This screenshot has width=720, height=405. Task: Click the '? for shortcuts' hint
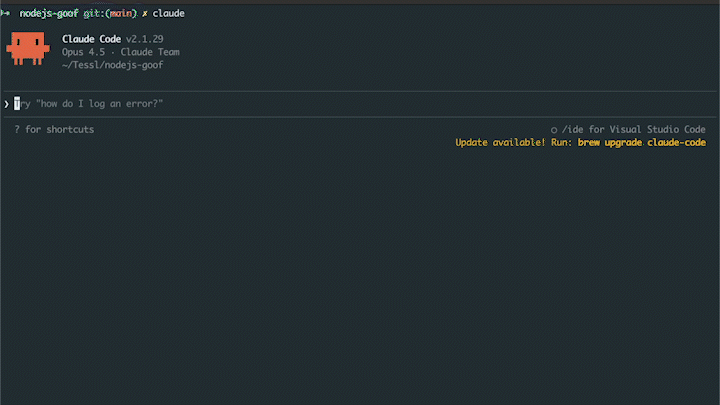click(54, 129)
